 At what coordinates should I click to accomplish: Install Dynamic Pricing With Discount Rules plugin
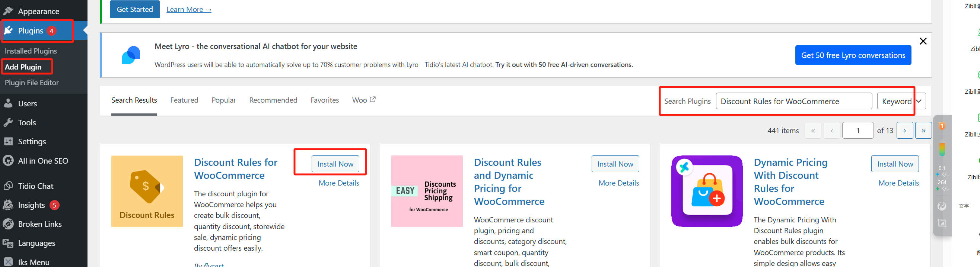click(895, 164)
